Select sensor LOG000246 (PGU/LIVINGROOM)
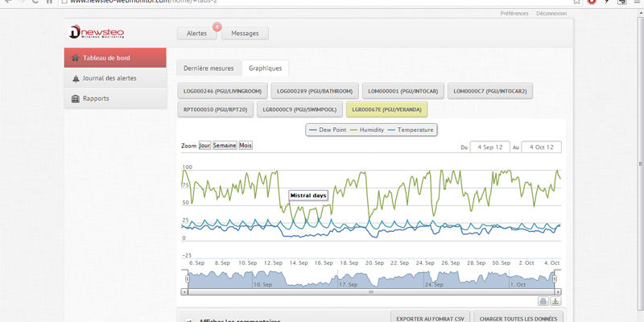Image resolution: width=644 pixels, height=322 pixels. (223, 91)
